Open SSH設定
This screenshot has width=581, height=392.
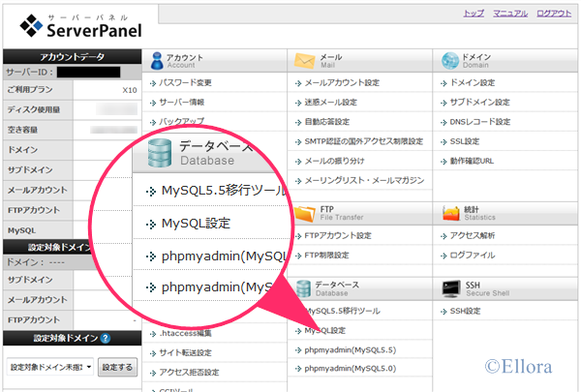(465, 312)
